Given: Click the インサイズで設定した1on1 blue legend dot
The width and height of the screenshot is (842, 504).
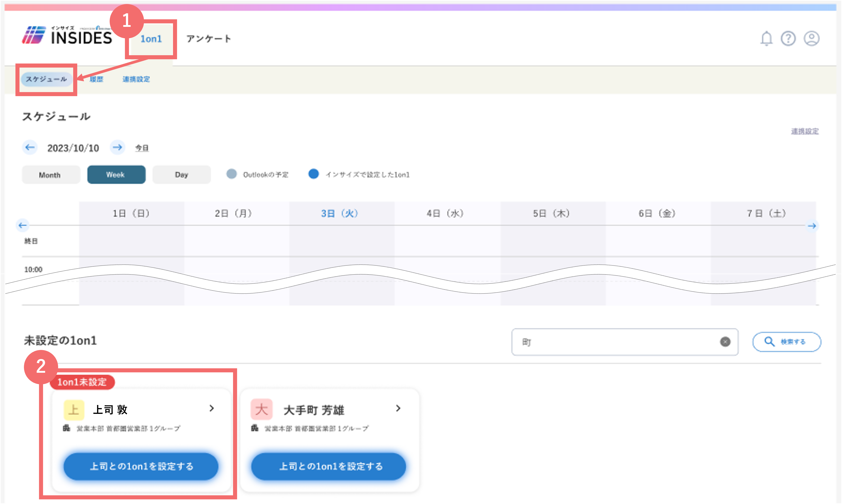Looking at the screenshot, I should pyautogui.click(x=314, y=174).
